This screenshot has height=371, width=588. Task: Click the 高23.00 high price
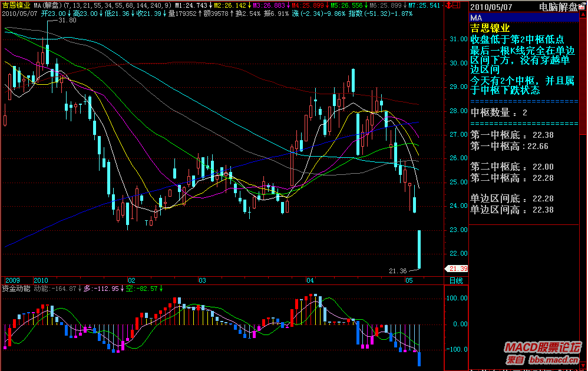coord(85,14)
